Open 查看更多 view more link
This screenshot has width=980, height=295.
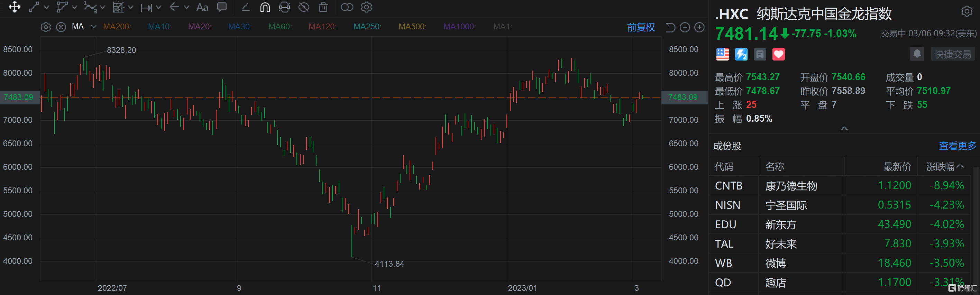click(957, 146)
